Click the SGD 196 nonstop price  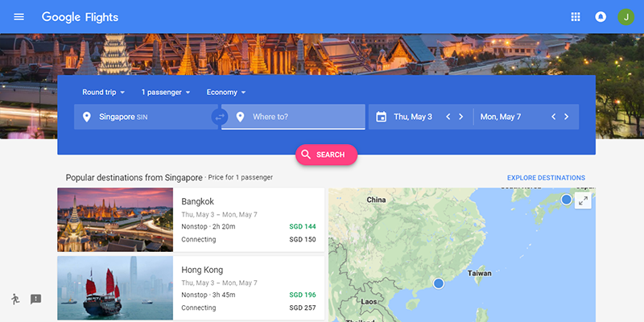click(303, 295)
